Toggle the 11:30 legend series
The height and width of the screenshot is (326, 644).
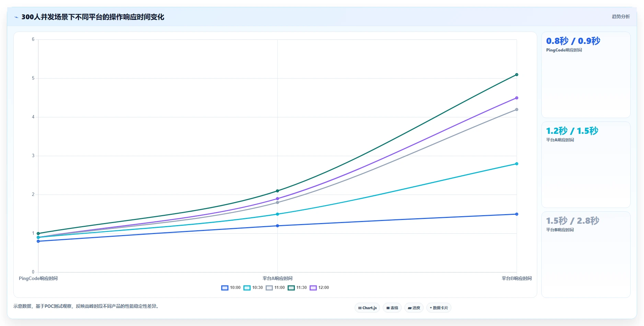point(297,288)
